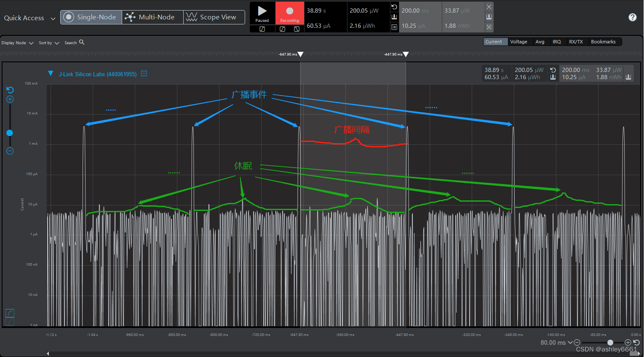Collapse the J-Link Silicon Labs node triangle
The image size is (644, 357).
coord(51,73)
